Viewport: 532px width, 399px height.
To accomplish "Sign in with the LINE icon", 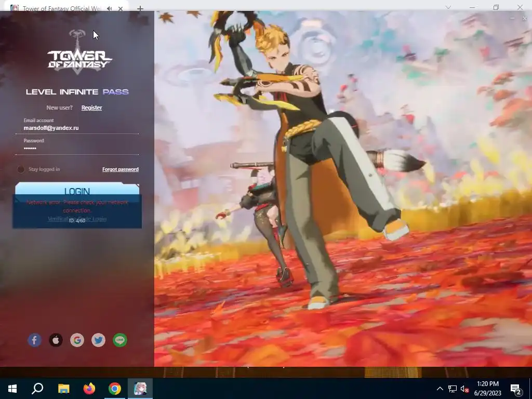I will (x=120, y=340).
